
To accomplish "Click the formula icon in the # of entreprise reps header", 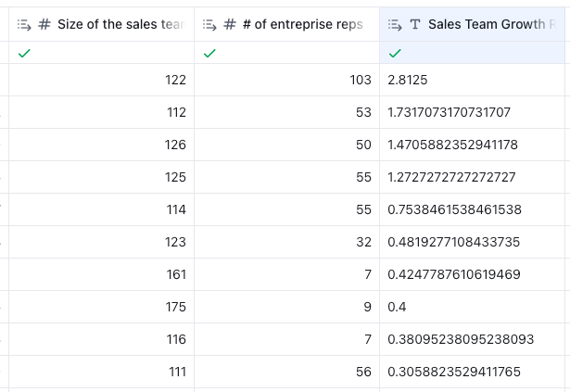I will click(210, 25).
